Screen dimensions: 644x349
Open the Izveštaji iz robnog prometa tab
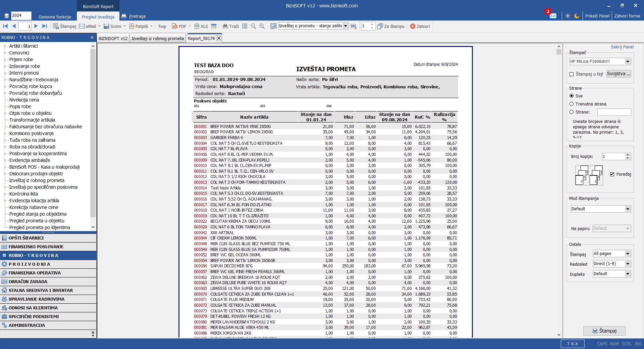click(157, 39)
